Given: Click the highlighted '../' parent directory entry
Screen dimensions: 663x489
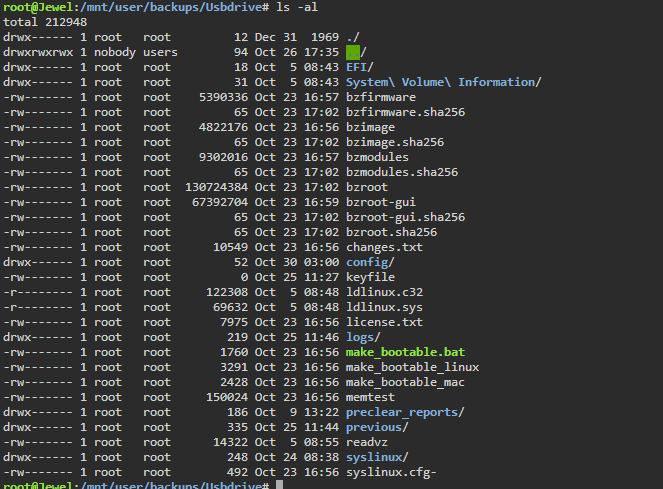Looking at the screenshot, I should point(356,52).
